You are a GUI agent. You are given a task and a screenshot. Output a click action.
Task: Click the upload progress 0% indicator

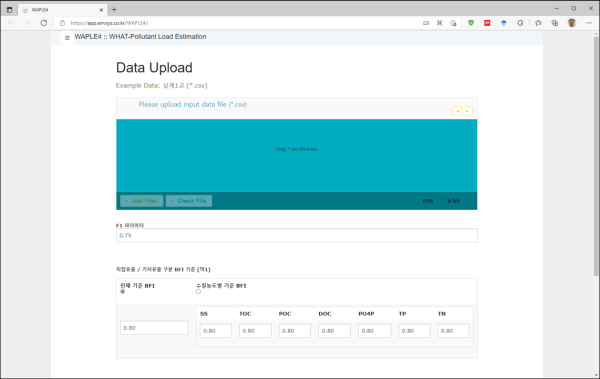click(x=428, y=201)
